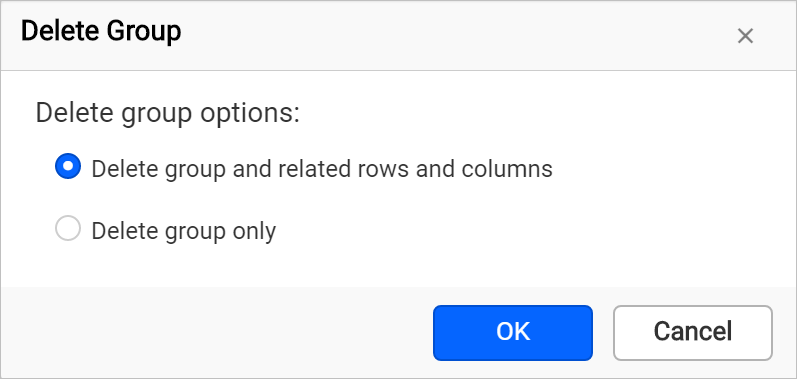Confirm group deletion with the blue OK button
Image resolution: width=797 pixels, height=379 pixels.
coord(513,333)
